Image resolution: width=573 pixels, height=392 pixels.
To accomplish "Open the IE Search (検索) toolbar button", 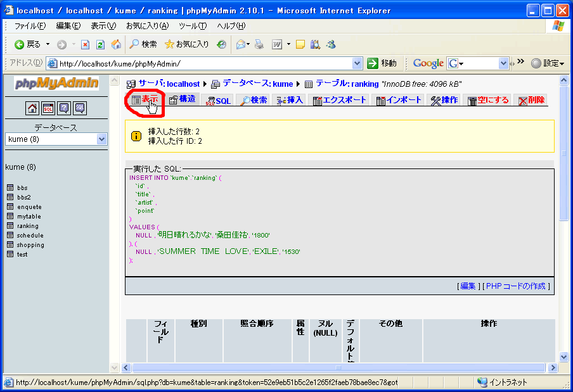I will [143, 44].
